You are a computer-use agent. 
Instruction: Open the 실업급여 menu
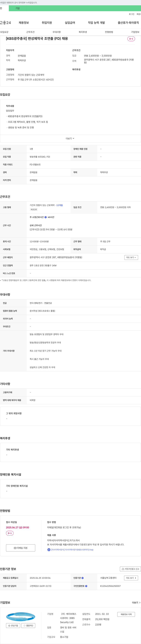point(70,23)
